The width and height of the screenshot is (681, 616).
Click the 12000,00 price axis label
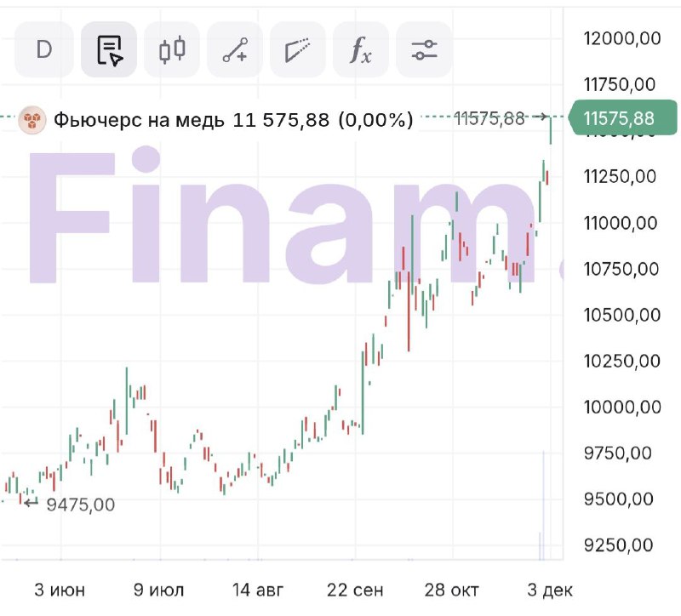(622, 37)
